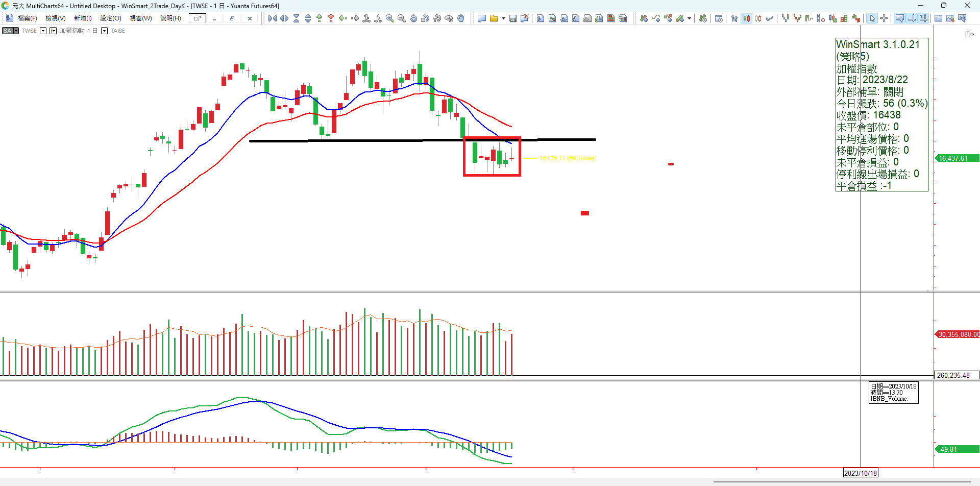The height and width of the screenshot is (486, 980).
Task: Click the green shift-chart-up arrow icon
Action: click(320, 18)
